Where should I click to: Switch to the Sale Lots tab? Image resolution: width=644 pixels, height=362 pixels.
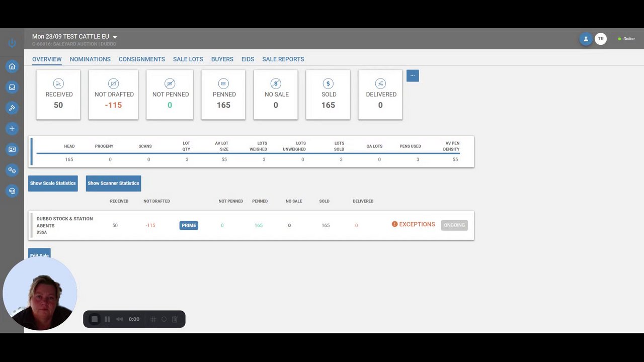coord(188,59)
